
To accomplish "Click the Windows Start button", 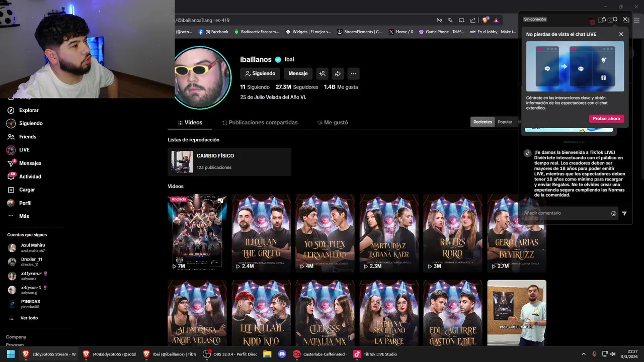I will [x=11, y=354].
